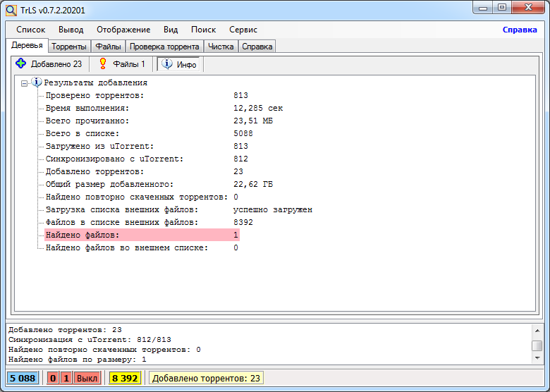Select Загрузка списка внешних файлов row
This screenshot has height=392, width=550.
pos(179,209)
